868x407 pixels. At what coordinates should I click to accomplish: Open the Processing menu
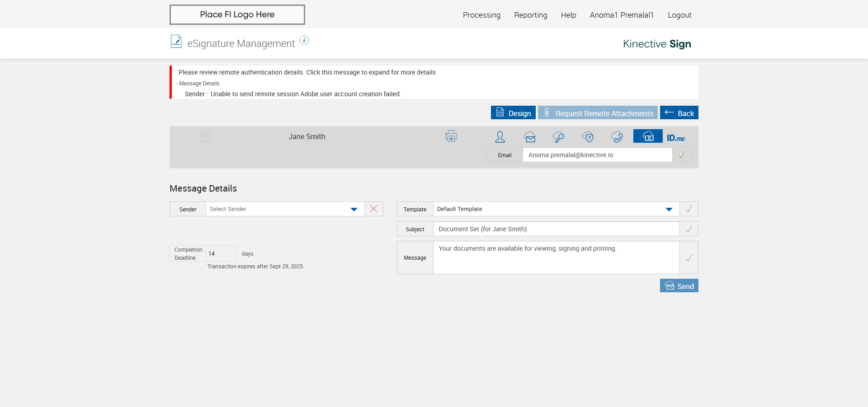pos(481,15)
